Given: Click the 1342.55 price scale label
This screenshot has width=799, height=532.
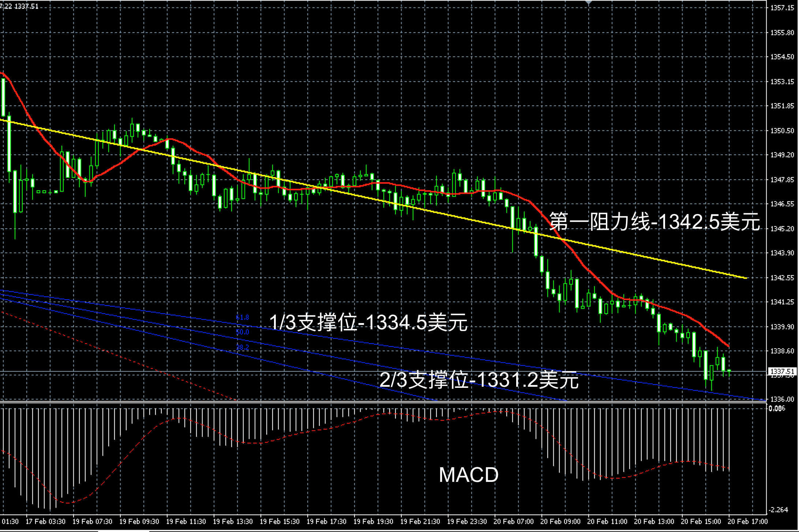Looking at the screenshot, I should pyautogui.click(x=782, y=278).
